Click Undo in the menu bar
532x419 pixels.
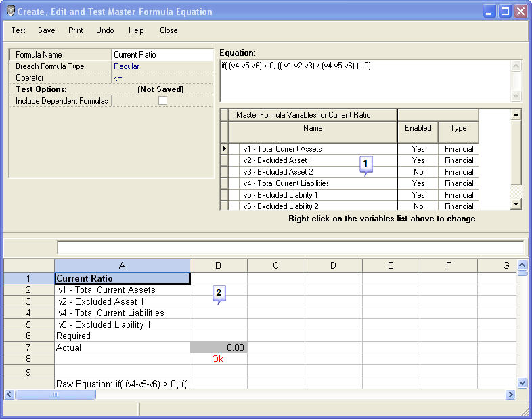(105, 30)
